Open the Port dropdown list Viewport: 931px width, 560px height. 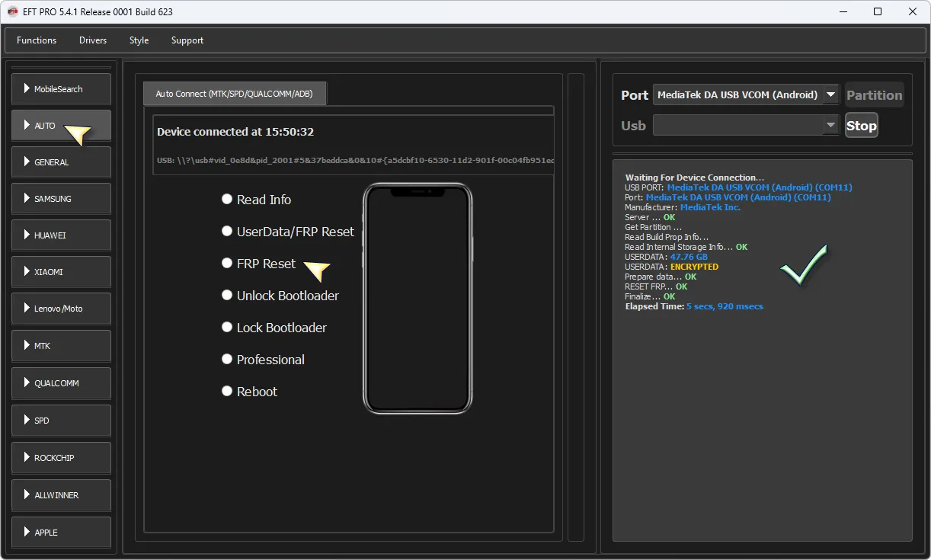(830, 95)
